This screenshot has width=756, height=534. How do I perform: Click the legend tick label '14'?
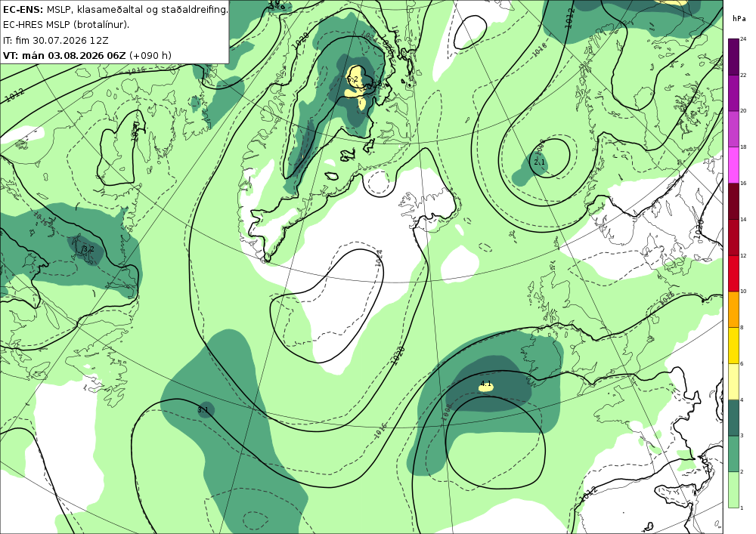click(x=743, y=219)
